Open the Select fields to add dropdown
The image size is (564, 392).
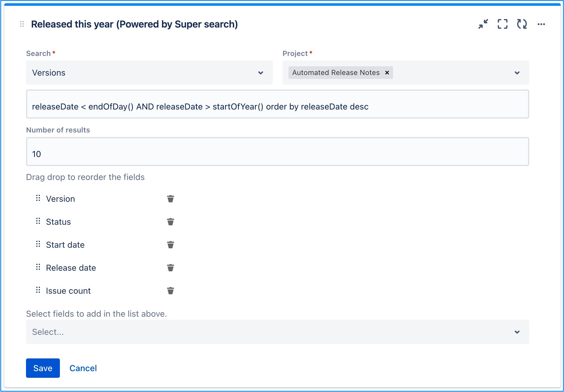coord(278,332)
